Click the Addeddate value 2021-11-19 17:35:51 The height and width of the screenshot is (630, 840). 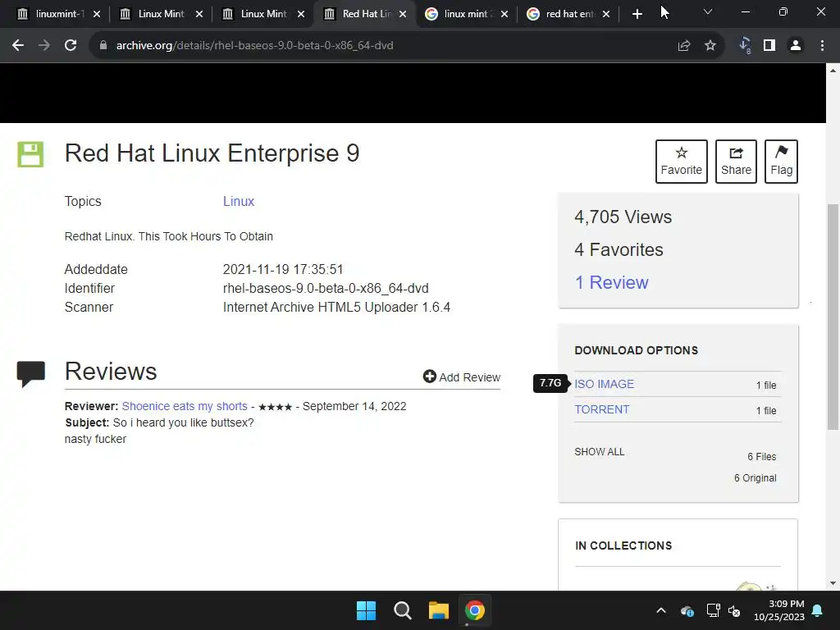pyautogui.click(x=283, y=269)
